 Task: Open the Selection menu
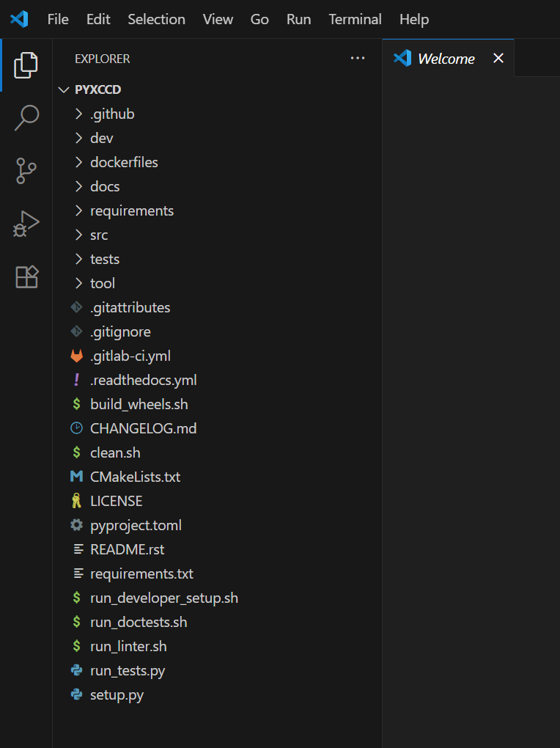(156, 19)
